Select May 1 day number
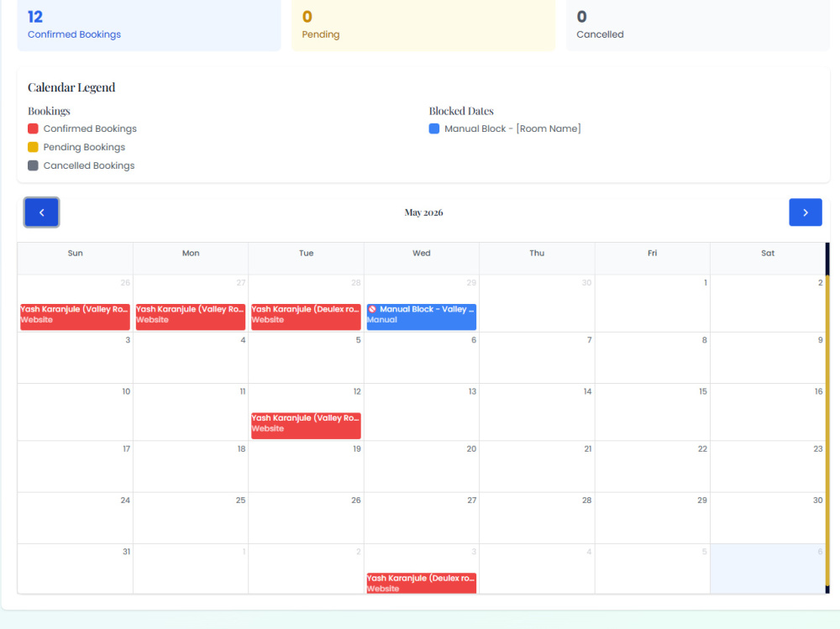The image size is (840, 629). (705, 283)
